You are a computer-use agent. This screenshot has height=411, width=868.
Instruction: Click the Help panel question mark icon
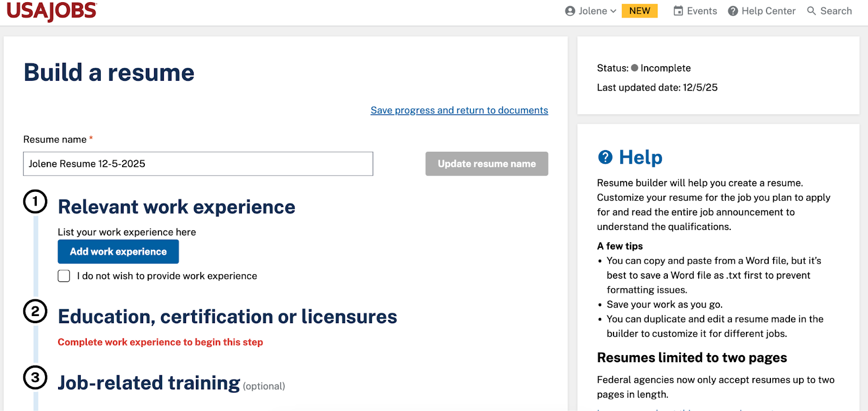[605, 157]
